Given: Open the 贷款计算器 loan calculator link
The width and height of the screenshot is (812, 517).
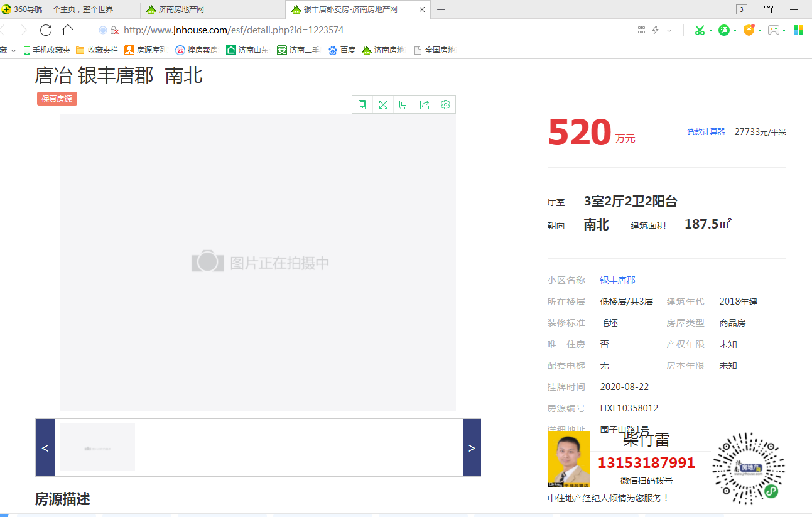Looking at the screenshot, I should click(x=706, y=131).
